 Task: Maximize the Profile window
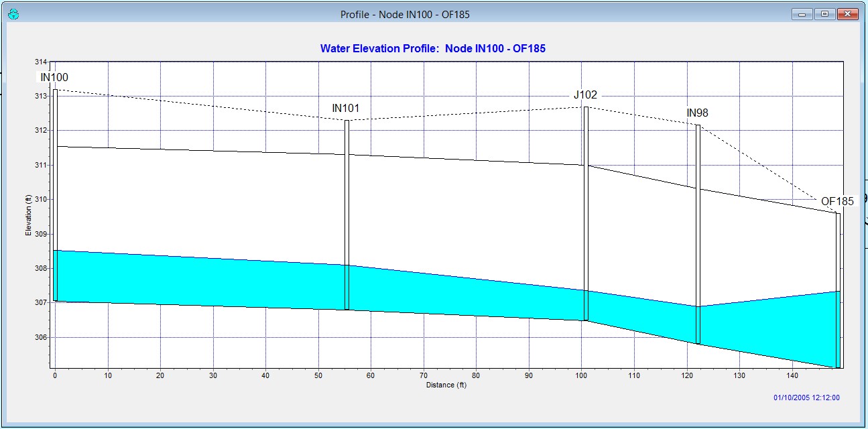tap(824, 13)
